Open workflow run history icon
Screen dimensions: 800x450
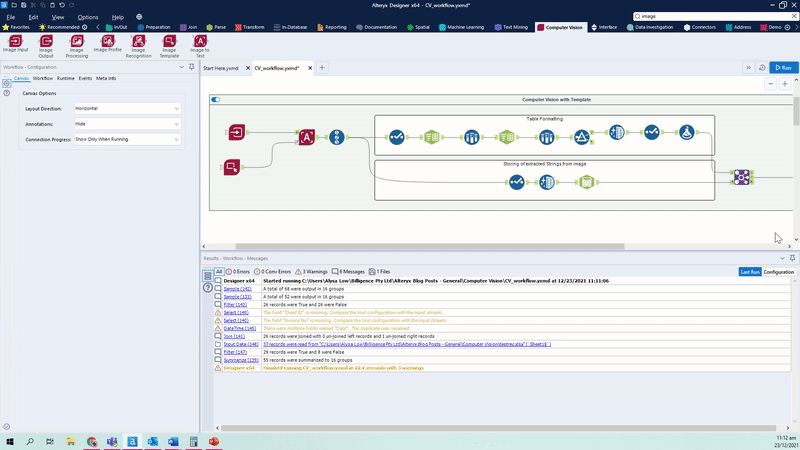coord(762,67)
